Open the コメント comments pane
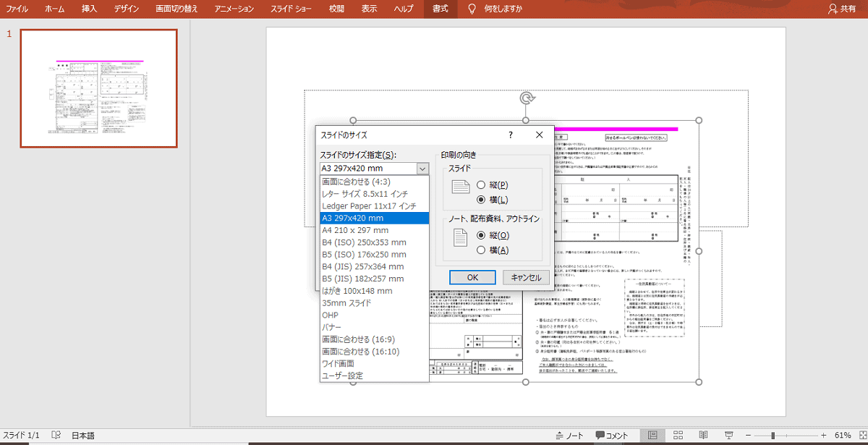Image resolution: width=868 pixels, height=445 pixels. pos(612,436)
